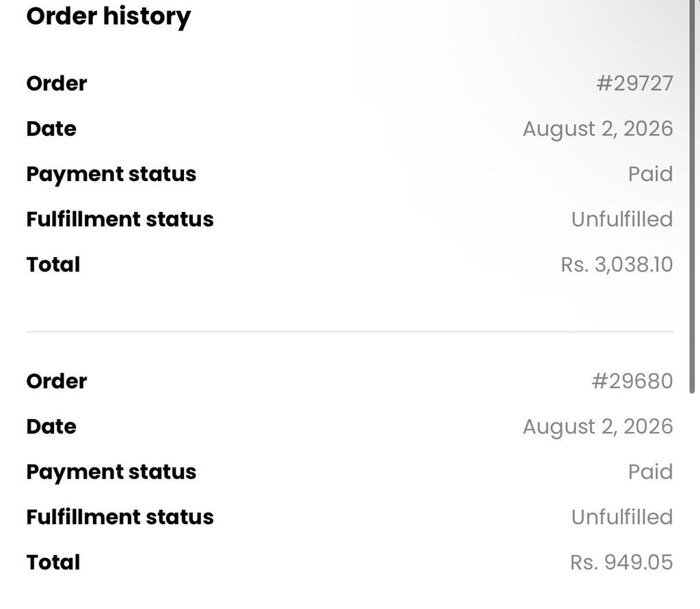Click the second August 2, 2026 date
Viewport: 700px width, 609px height.
pos(597,427)
